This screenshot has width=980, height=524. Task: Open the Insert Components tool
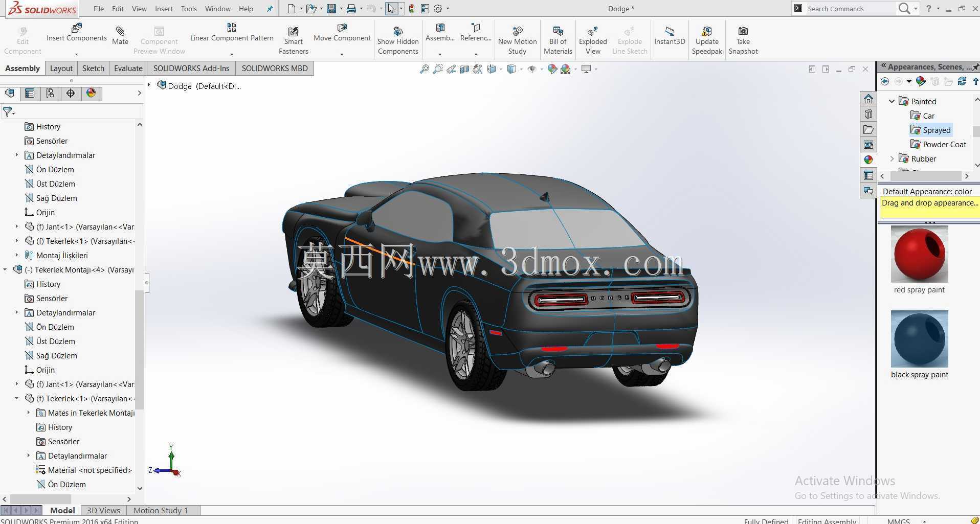[x=77, y=32]
